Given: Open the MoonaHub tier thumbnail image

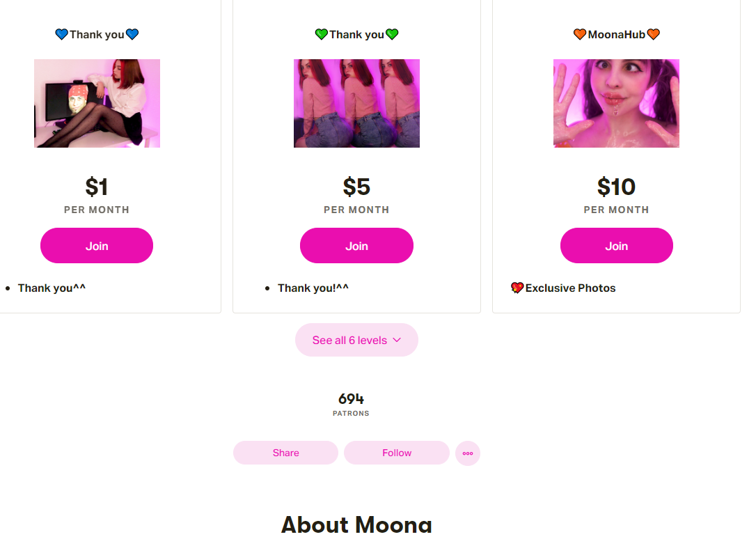Looking at the screenshot, I should click(x=616, y=103).
